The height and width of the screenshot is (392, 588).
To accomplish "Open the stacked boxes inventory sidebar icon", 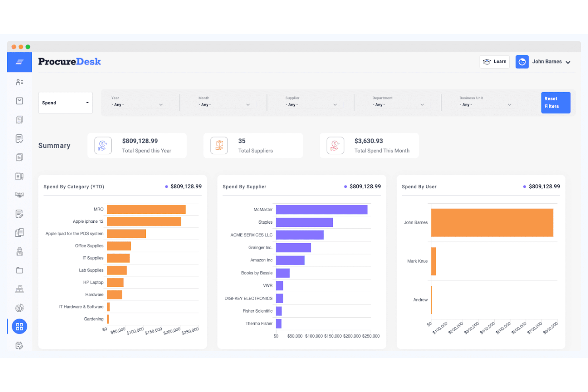I will tap(19, 289).
